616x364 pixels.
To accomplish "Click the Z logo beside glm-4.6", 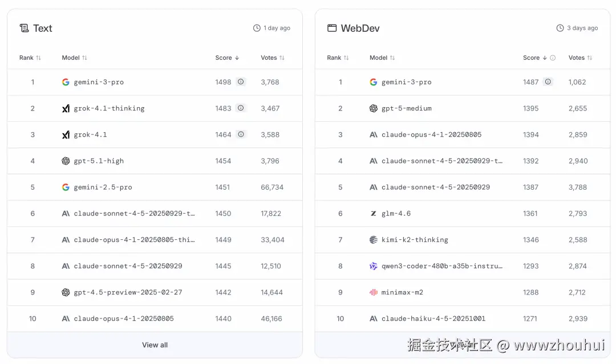I will pos(373,214).
